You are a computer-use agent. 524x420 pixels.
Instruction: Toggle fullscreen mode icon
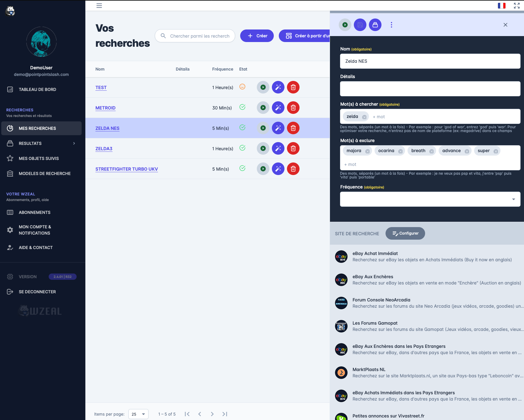pos(516,6)
